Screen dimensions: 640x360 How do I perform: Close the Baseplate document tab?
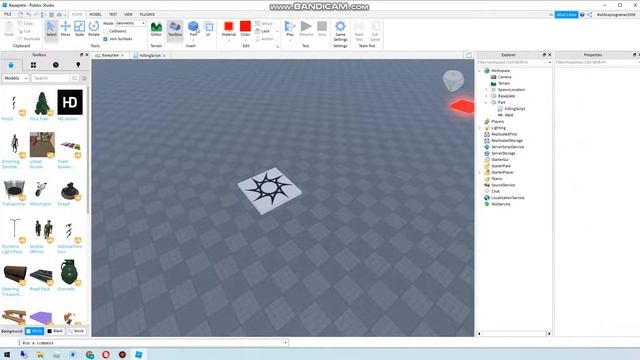[x=122, y=55]
